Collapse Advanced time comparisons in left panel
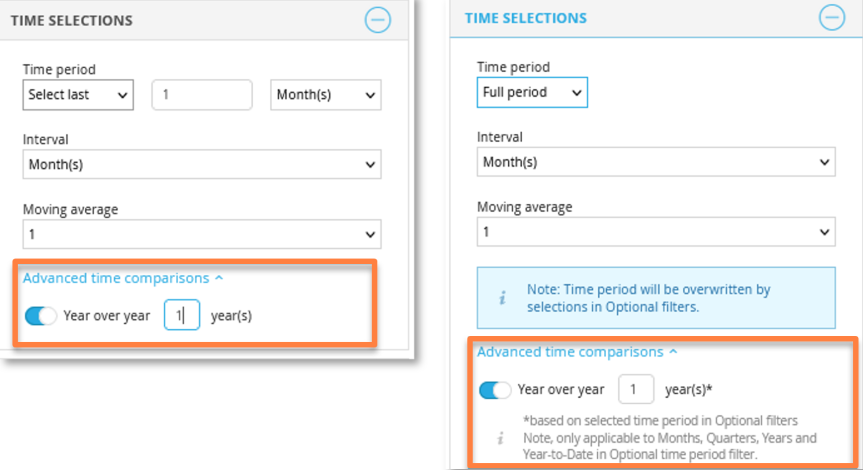Image resolution: width=863 pixels, height=470 pixels. 123,278
